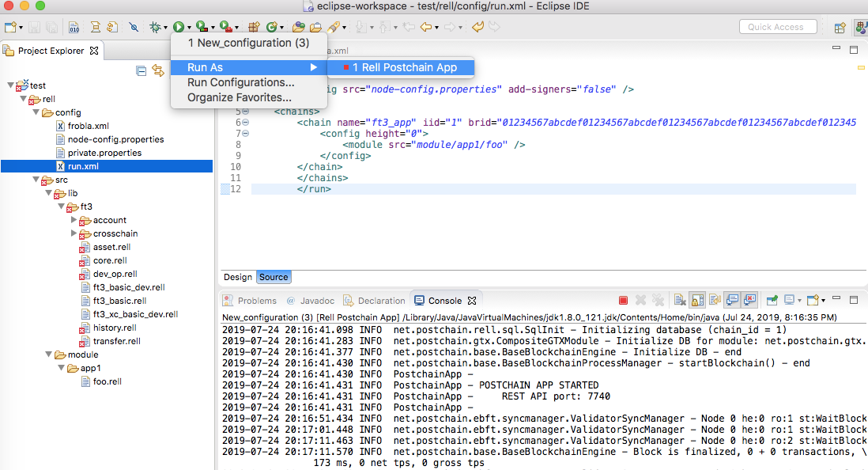Click the Open Task folder icon
This screenshot has height=470, width=868.
point(316,27)
